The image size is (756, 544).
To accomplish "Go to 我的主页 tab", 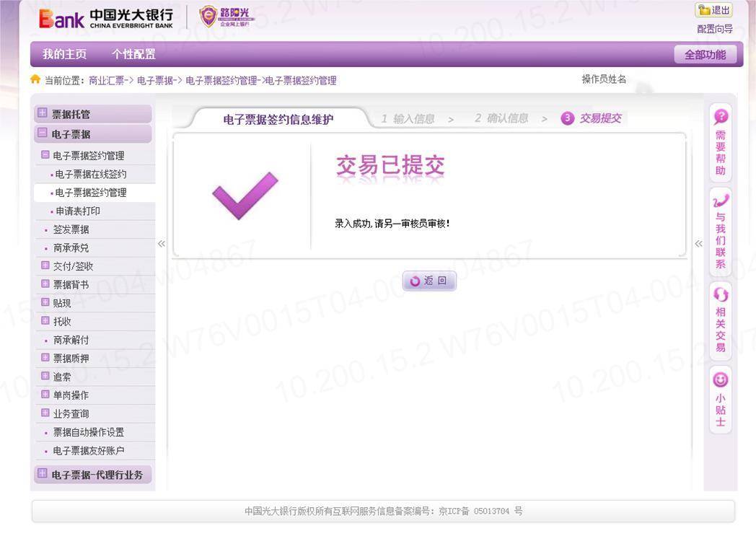I will tap(65, 54).
